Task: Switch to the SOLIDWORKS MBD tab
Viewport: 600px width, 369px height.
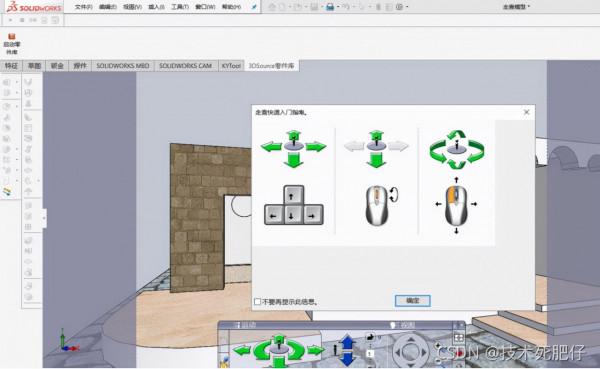Action: 122,66
